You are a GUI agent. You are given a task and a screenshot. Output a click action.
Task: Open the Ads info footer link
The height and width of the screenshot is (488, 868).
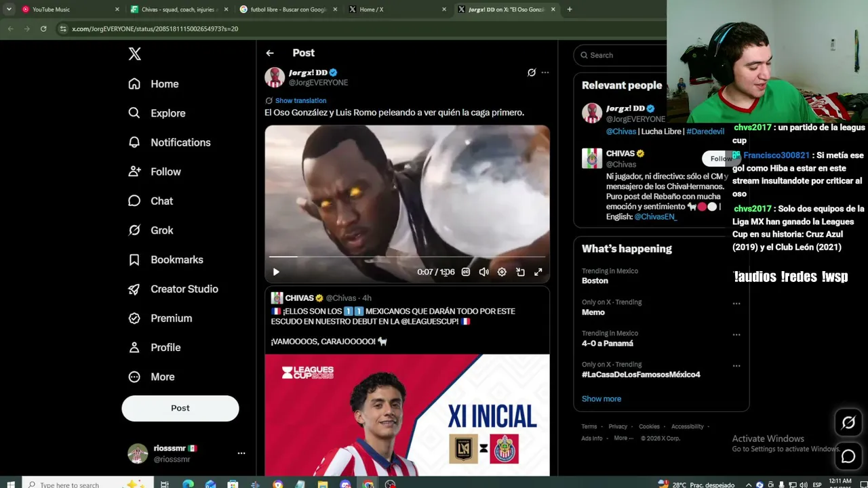tap(592, 439)
